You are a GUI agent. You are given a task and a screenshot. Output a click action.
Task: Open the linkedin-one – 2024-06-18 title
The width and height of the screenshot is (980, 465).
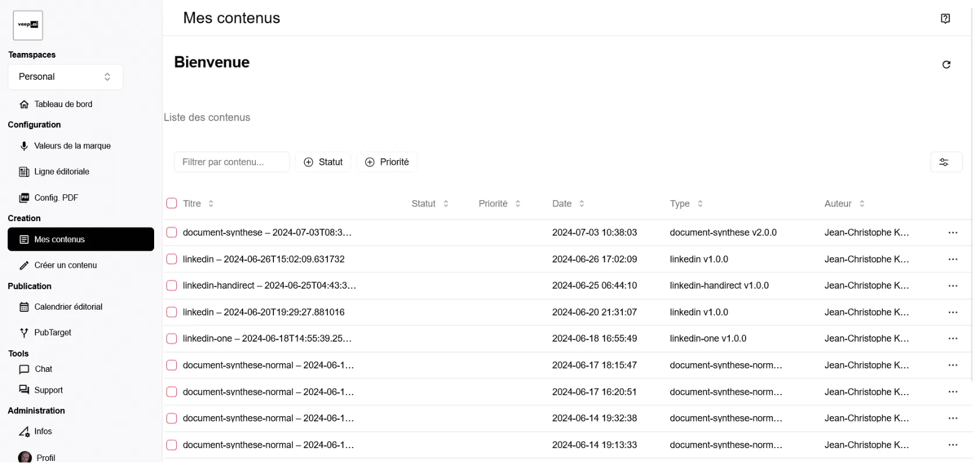267,339
